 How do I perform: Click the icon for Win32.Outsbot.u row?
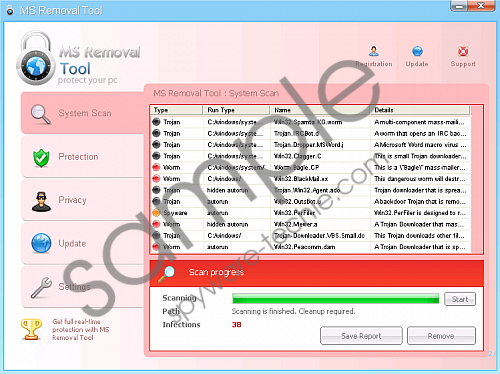pos(156,201)
